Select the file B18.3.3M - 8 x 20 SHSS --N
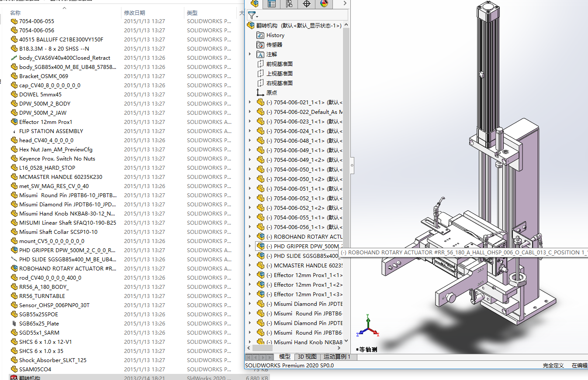Viewport: 588px width, 380px height. (x=54, y=49)
